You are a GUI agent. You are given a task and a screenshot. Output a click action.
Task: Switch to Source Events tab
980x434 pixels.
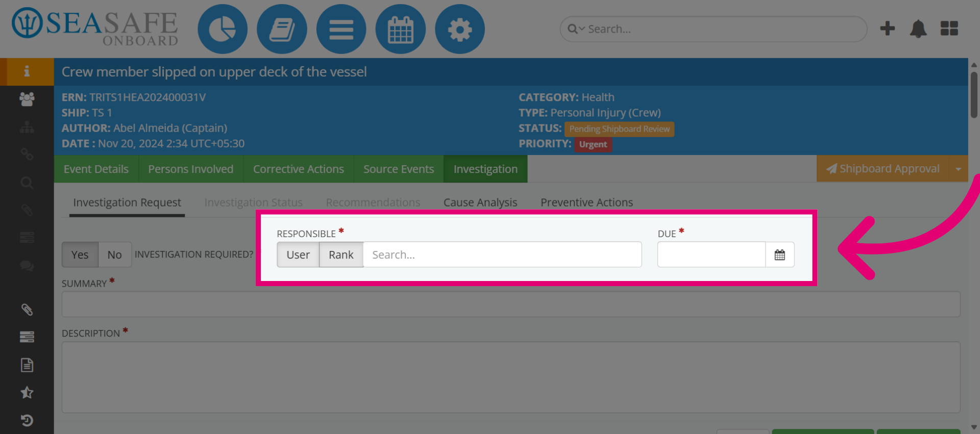click(399, 169)
